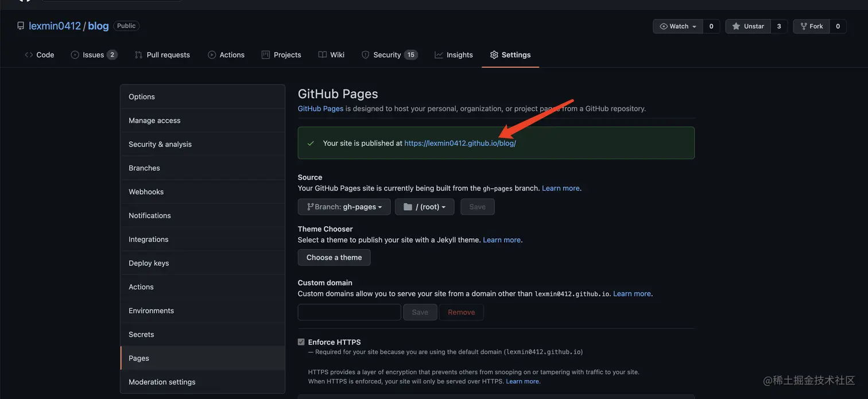Click the watch count 0
Viewport: 868px width, 399px height.
(711, 26)
